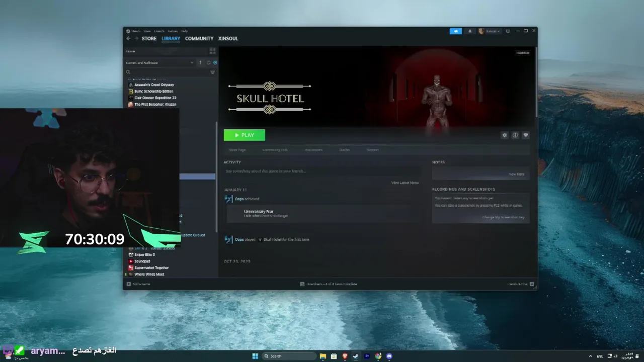Open the notifications bell

470,31
